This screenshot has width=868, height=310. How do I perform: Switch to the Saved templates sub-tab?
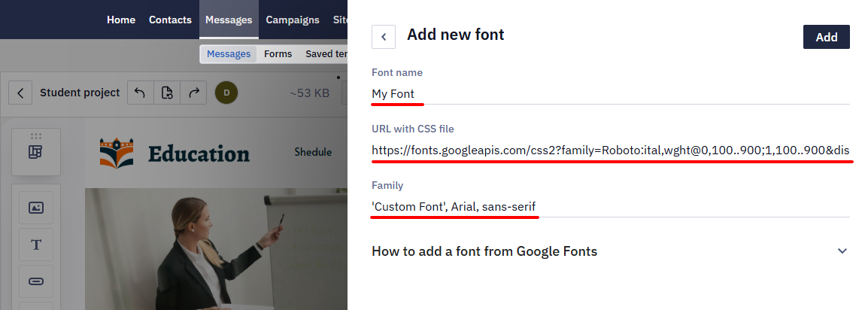(x=326, y=53)
